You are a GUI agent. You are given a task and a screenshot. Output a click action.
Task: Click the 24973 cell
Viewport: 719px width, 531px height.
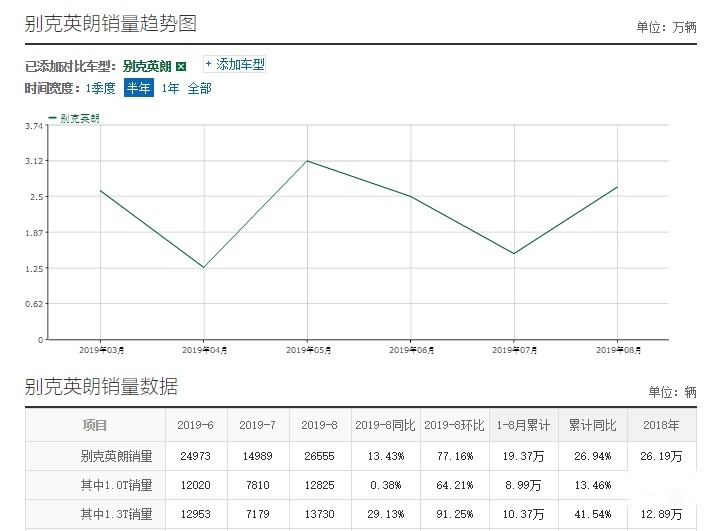pyautogui.click(x=195, y=456)
